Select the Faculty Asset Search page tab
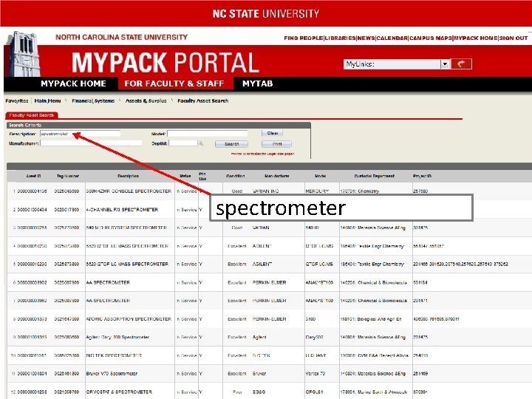Image resolution: width=532 pixels, height=399 pixels. pos(32,115)
